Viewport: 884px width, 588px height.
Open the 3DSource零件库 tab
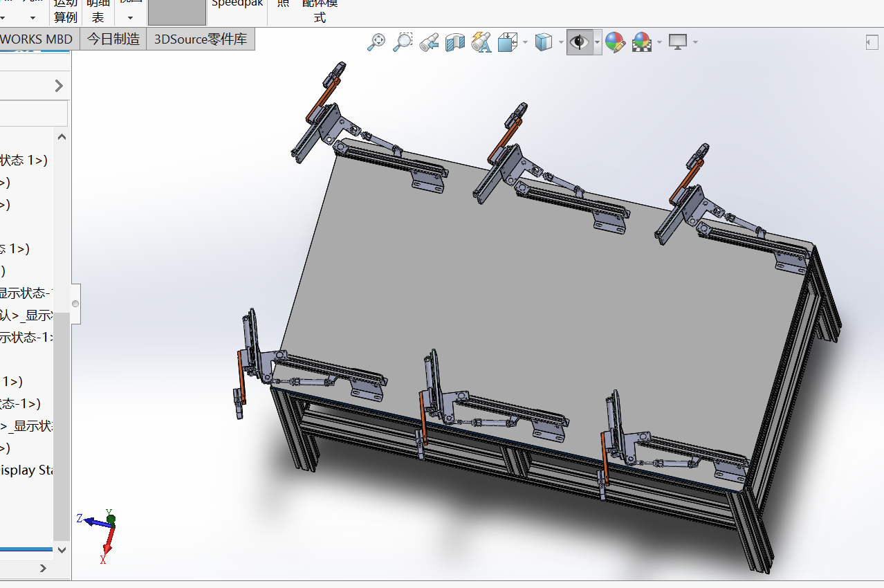[201, 39]
